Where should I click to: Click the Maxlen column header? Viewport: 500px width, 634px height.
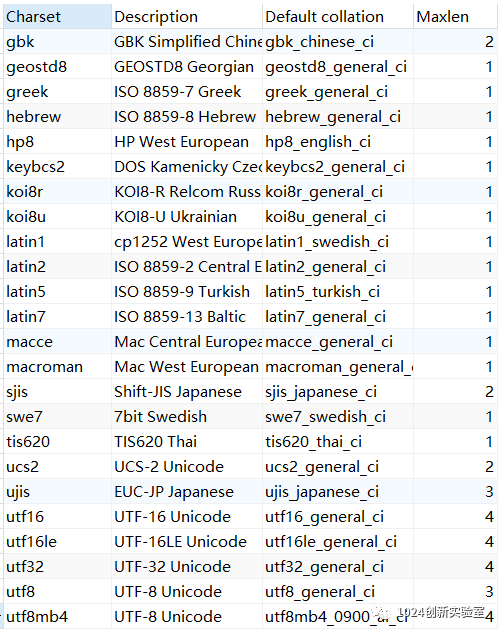click(455, 17)
